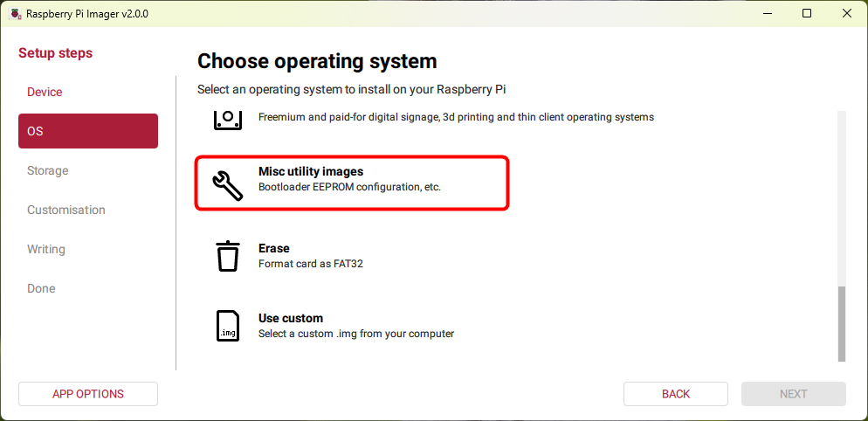868x421 pixels.
Task: Close the Raspberry Pi Imager window
Action: (x=847, y=13)
